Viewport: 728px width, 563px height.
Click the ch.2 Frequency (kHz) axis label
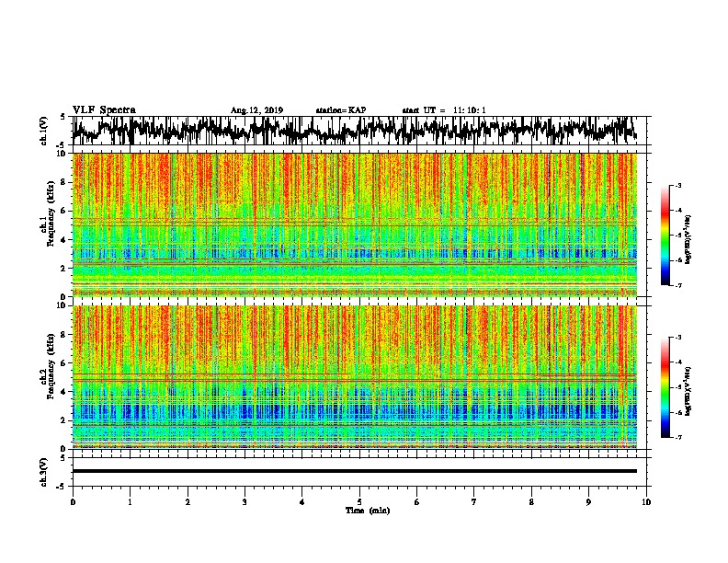47,367
